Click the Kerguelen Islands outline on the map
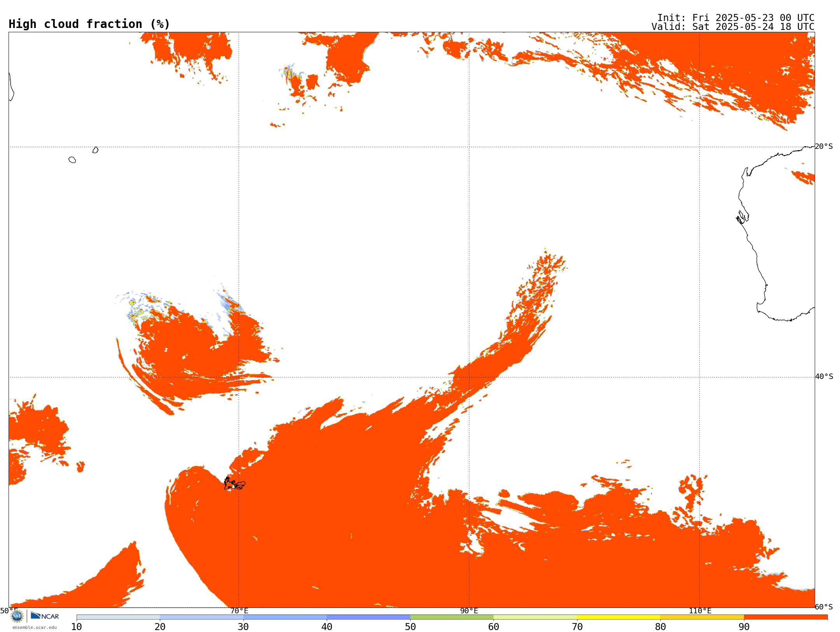The image size is (840, 632). (x=234, y=484)
